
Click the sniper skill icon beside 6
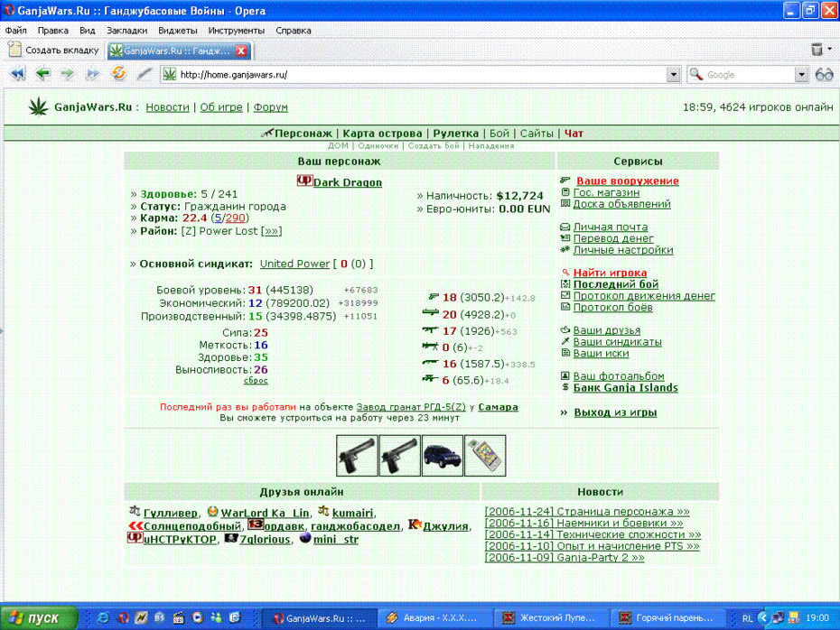click(430, 379)
